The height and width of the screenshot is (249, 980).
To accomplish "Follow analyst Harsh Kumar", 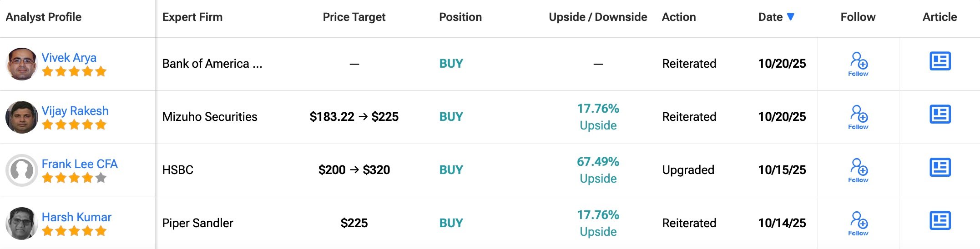I will 858,223.
